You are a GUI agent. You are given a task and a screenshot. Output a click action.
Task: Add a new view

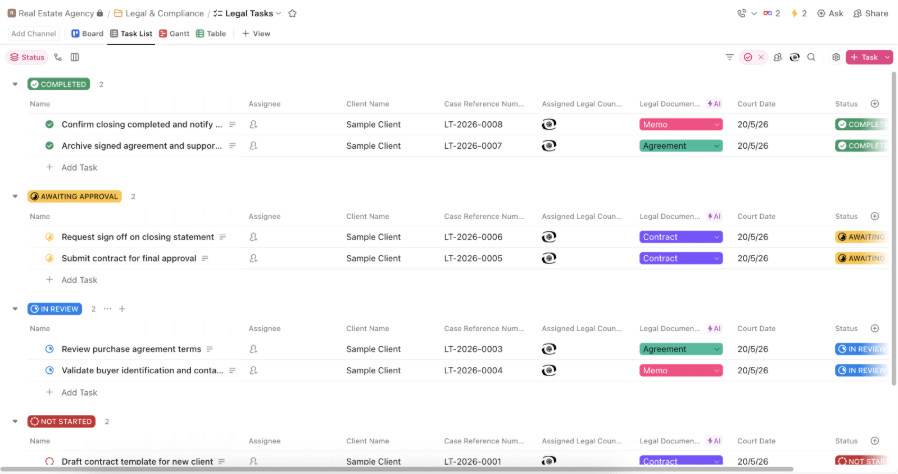(x=256, y=34)
